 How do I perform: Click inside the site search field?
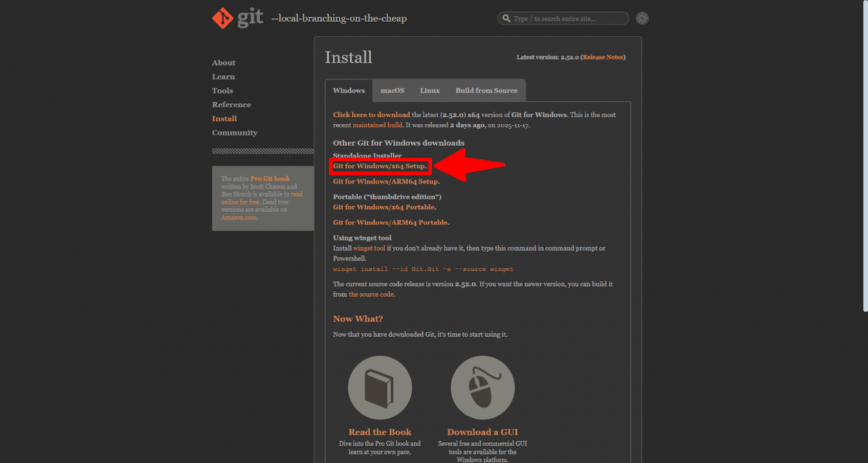[x=562, y=18]
